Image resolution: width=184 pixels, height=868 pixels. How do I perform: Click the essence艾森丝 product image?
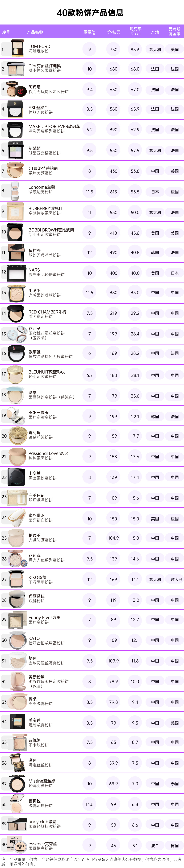[17, 845]
